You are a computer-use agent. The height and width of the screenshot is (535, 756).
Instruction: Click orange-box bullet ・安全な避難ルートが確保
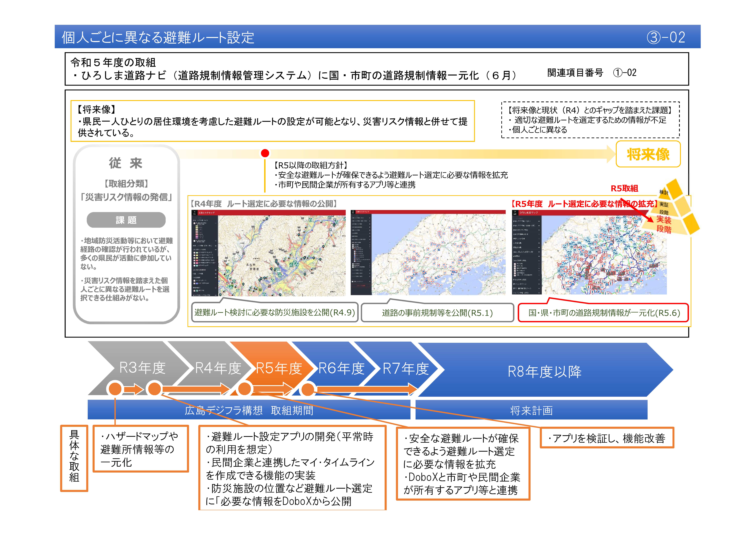[461, 451]
